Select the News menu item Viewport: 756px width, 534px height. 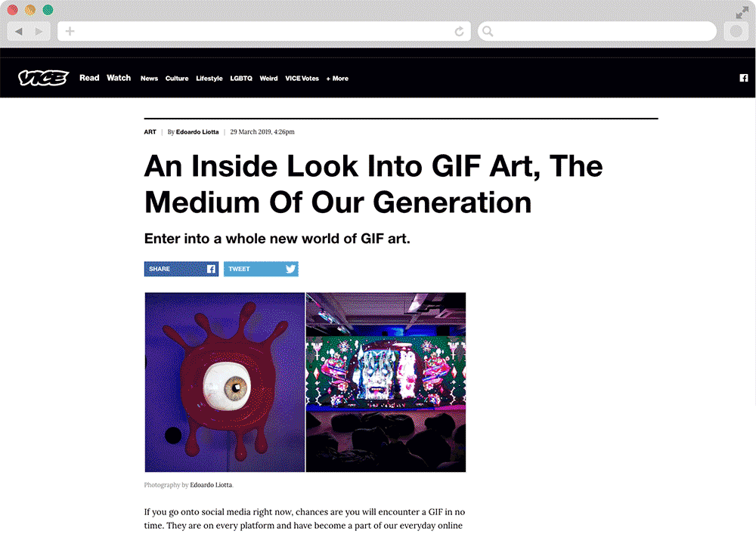point(149,79)
